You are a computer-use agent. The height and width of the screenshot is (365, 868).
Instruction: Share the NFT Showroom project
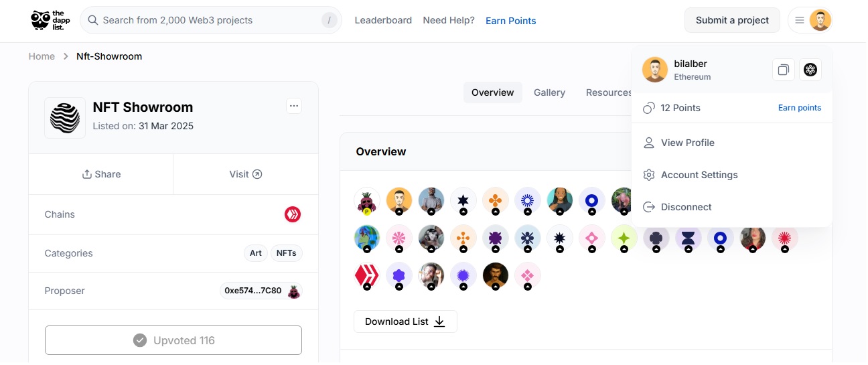[x=101, y=174]
